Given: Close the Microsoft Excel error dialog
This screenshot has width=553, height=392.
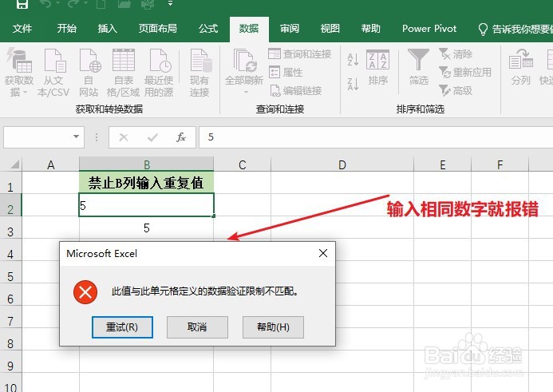Looking at the screenshot, I should 323,253.
